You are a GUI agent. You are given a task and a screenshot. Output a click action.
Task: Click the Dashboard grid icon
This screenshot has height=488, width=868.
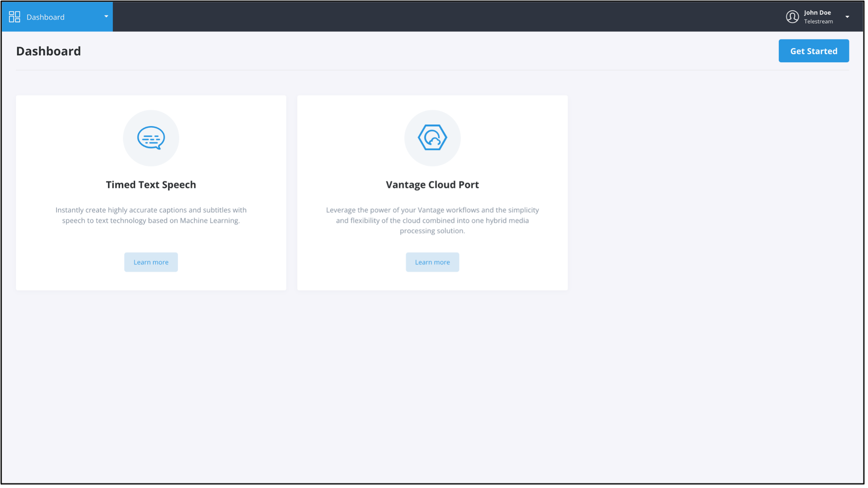click(x=15, y=17)
